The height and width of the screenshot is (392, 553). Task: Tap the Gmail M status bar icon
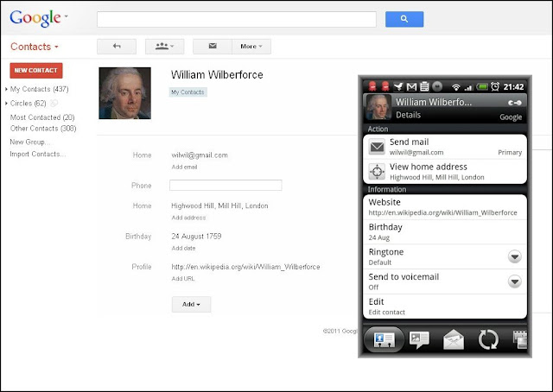[411, 86]
